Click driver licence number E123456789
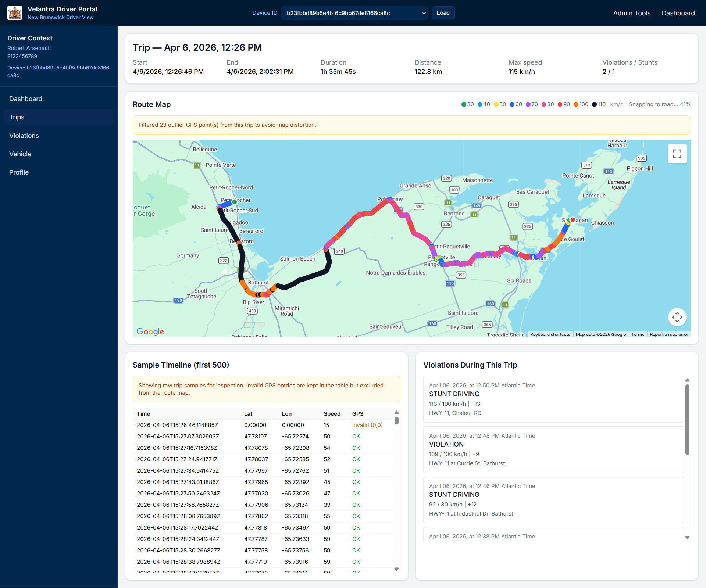Screen dimensions: 706x588 (x=22, y=56)
